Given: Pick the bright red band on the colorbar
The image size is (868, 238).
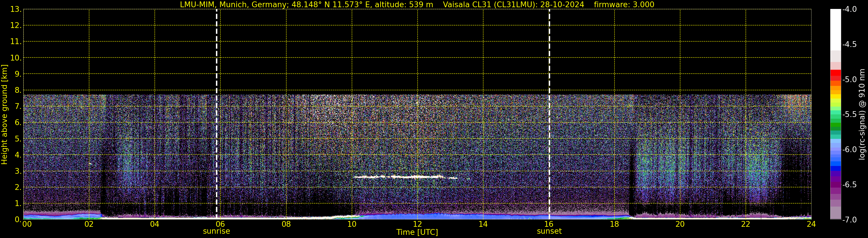Looking at the screenshot, I should pyautogui.click(x=836, y=73).
